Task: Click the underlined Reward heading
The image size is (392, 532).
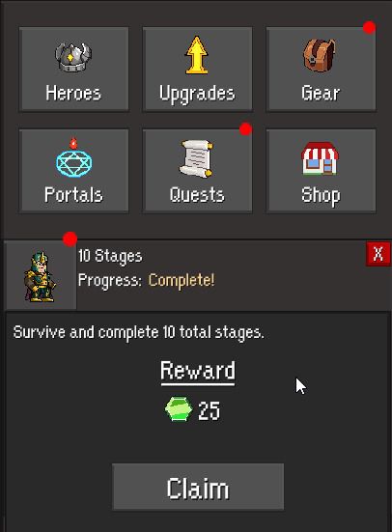Action: [198, 372]
